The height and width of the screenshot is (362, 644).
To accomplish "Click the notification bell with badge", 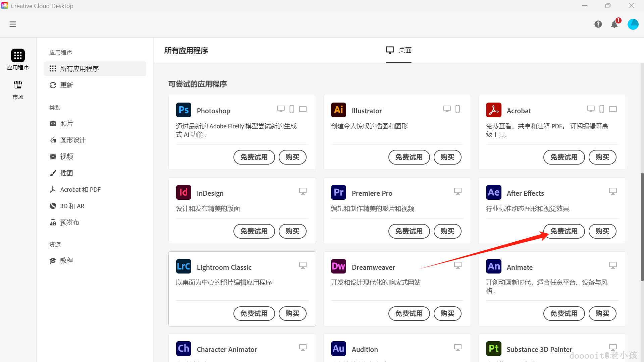I will 614,24.
